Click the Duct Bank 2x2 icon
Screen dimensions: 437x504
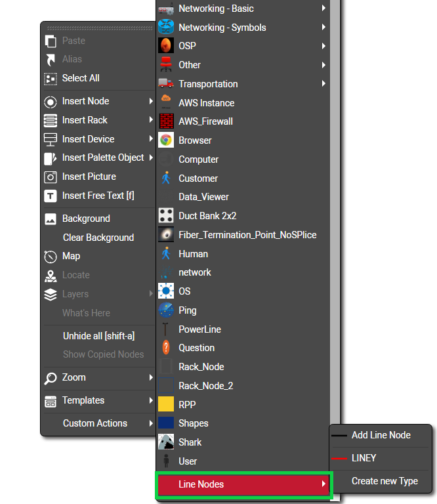[x=166, y=216]
